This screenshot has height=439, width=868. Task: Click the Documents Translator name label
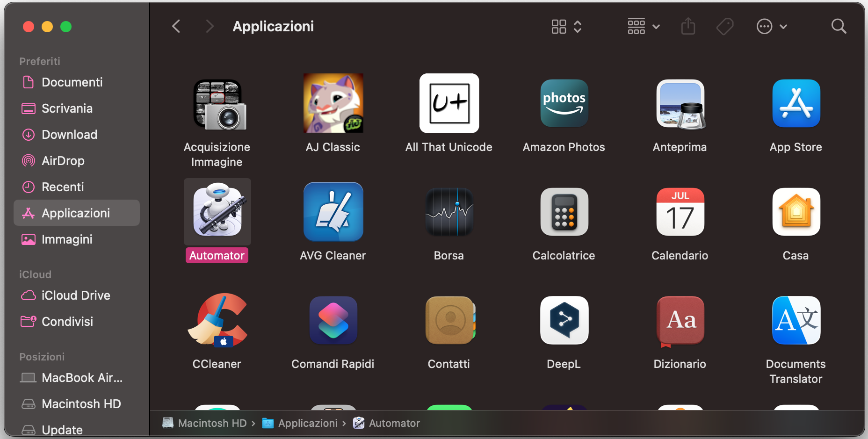point(796,371)
